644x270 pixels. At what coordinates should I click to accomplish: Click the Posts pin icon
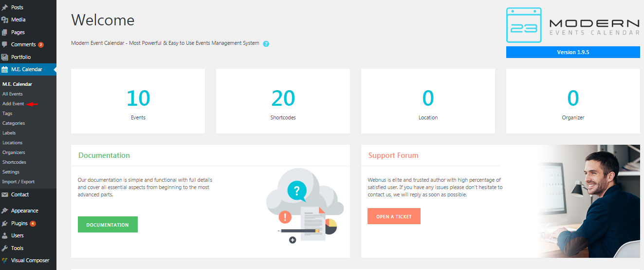tap(5, 7)
